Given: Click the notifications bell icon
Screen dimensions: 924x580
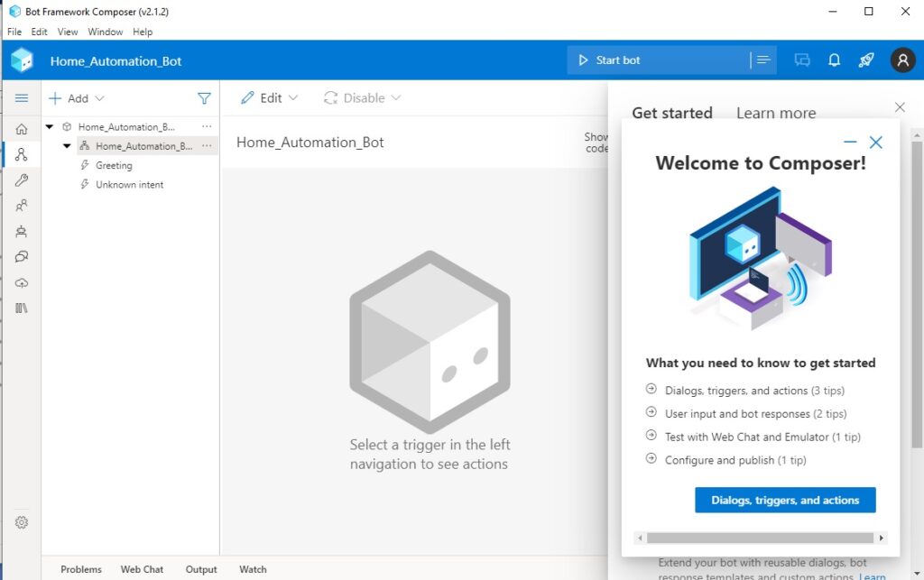Looking at the screenshot, I should [835, 60].
